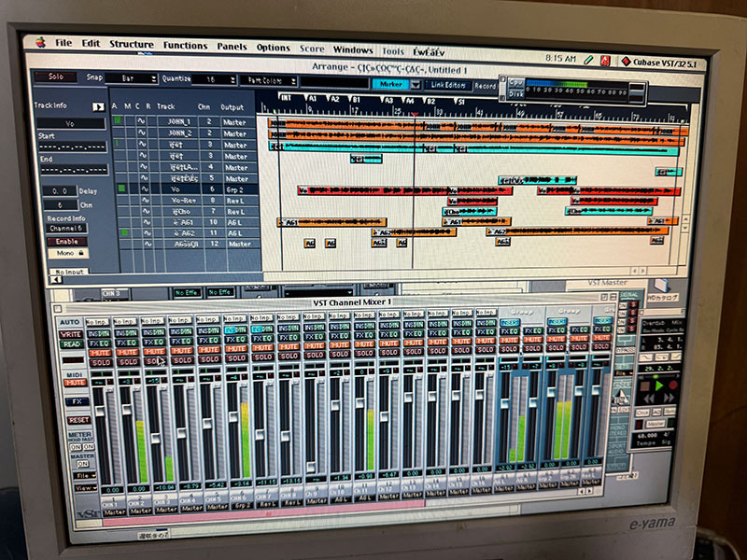This screenshot has width=747, height=560.
Task: Solo mixer channel 2
Action: click(x=128, y=362)
